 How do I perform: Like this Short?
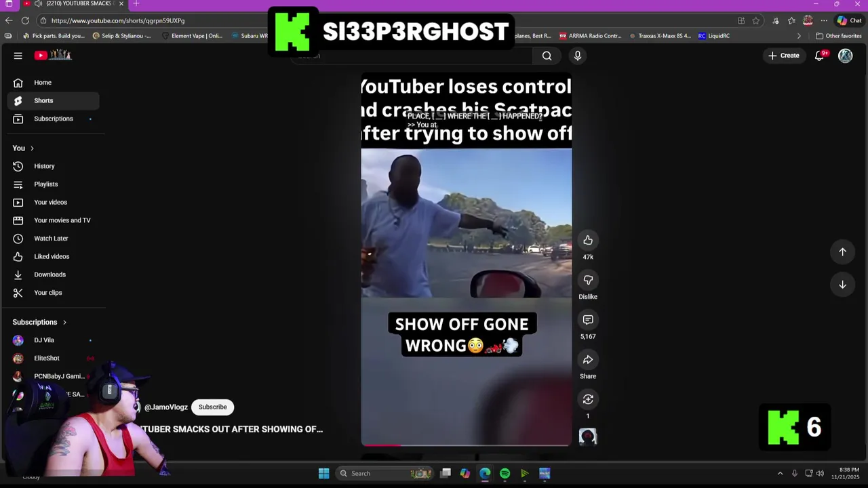coord(588,240)
